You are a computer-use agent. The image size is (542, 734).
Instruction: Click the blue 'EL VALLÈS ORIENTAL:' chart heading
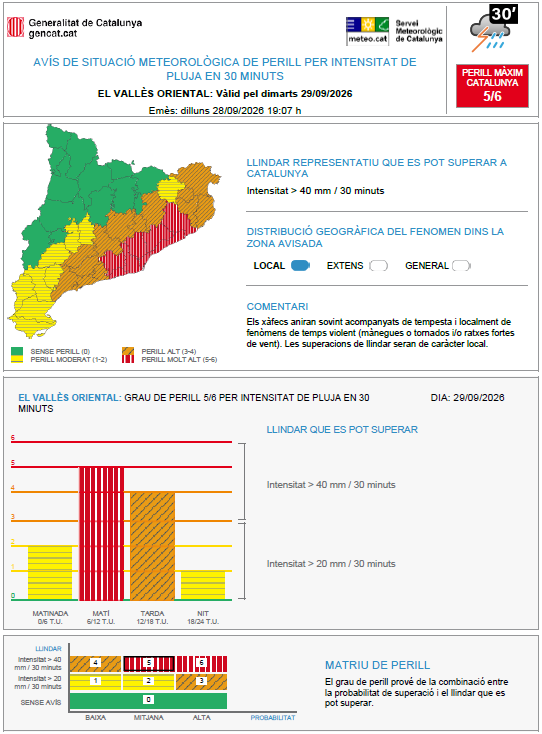(x=70, y=397)
